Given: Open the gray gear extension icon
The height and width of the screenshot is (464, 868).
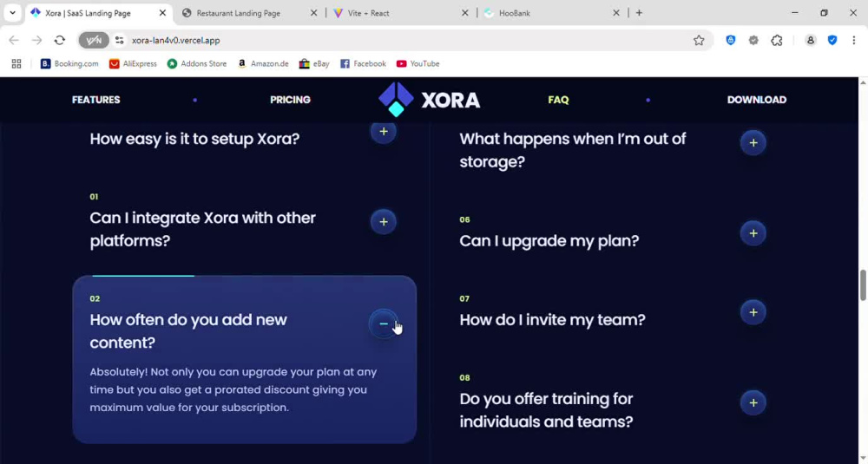Looking at the screenshot, I should 753,40.
